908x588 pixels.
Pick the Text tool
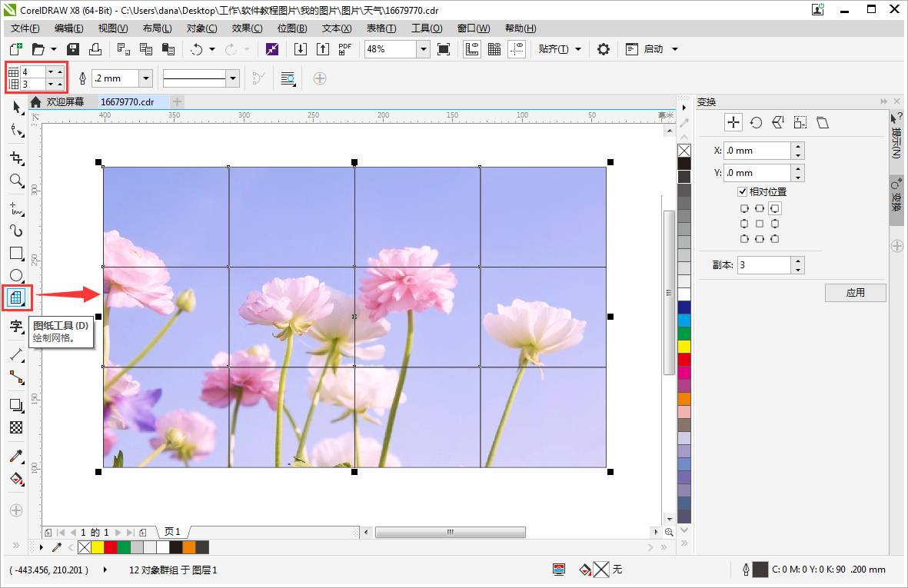click(16, 327)
